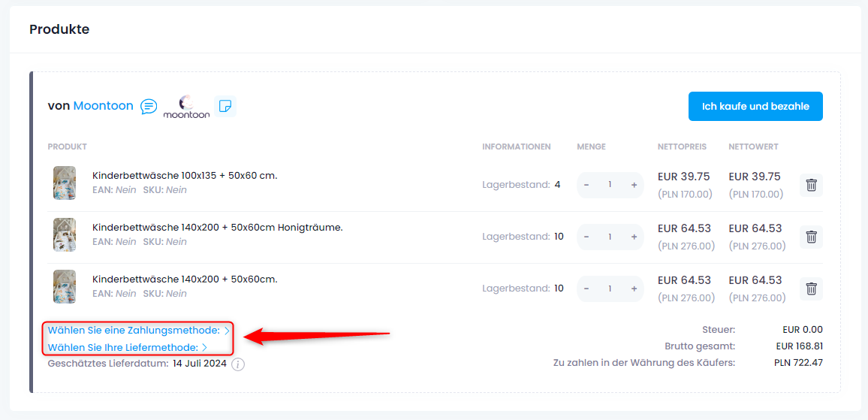Viewport: 868px width, 420px height.
Task: Reduce quantity of third Kinderbettwäsche 140x200 + 50x60cm item
Action: click(x=586, y=289)
